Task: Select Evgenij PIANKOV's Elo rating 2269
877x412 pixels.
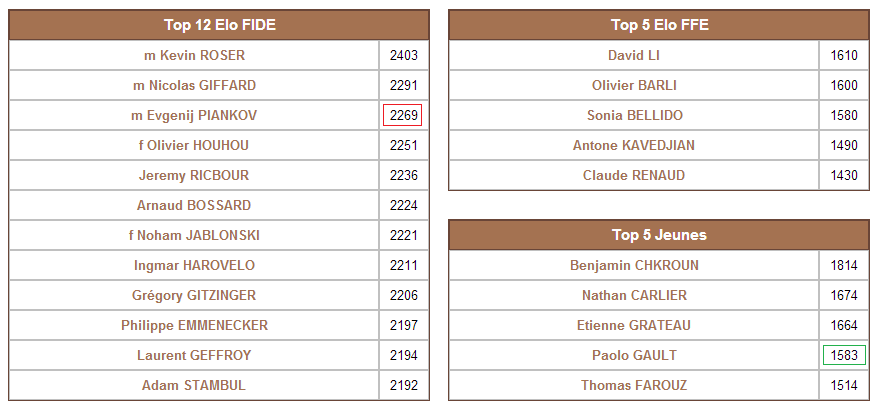Action: coord(403,116)
